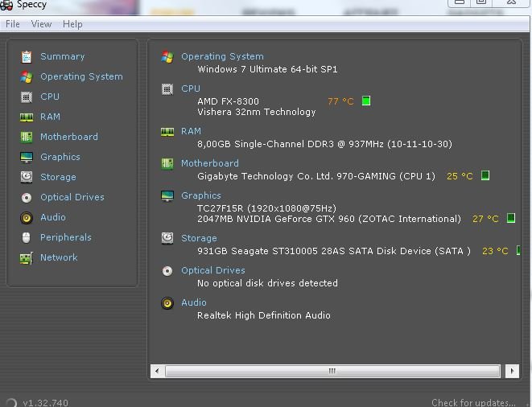
Task: Click the Audio speaker icon in sidebar
Action: pyautogui.click(x=27, y=218)
